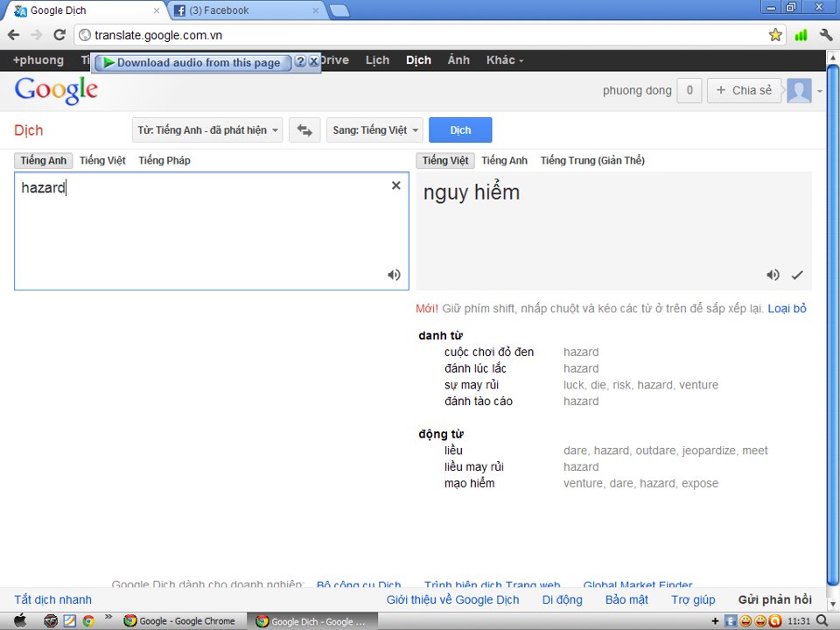
Task: Swap source and target languages
Action: (x=304, y=130)
